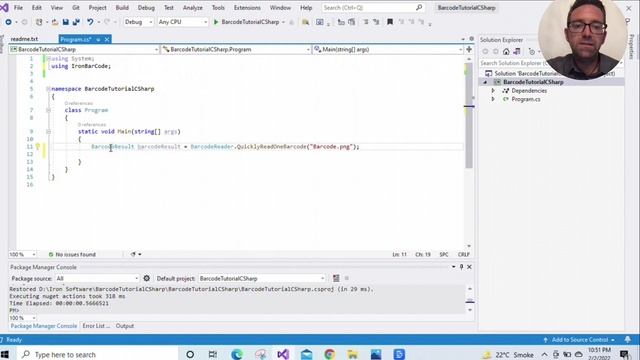Click the Visual Studio logo icon
Screen dimensions: 640x360
tap(4, 7)
